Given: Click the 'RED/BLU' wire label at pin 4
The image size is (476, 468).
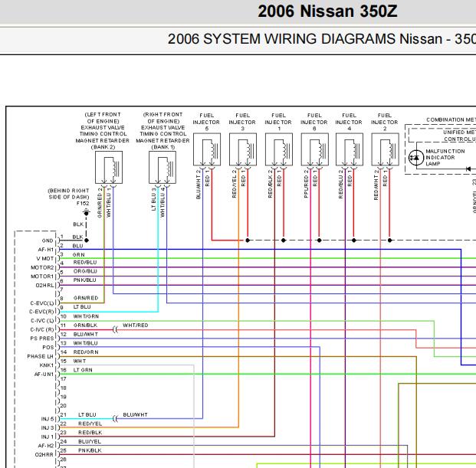Looking at the screenshot, I should 85,263.
